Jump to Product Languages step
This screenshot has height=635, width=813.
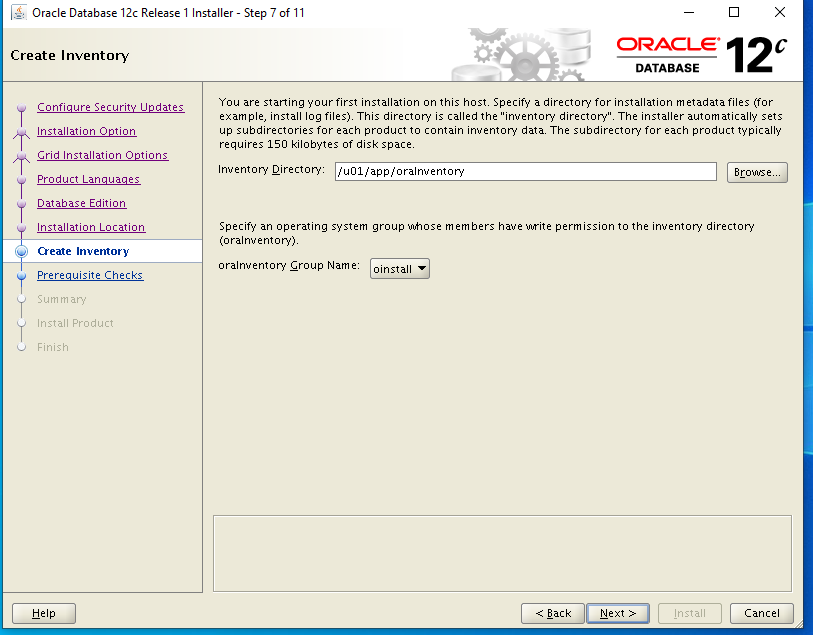tap(89, 179)
